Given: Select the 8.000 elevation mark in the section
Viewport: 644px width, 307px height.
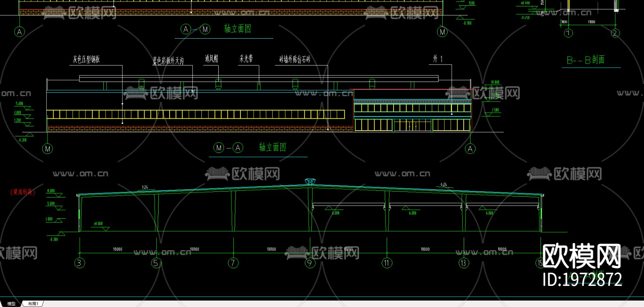Looking at the screenshot, I should tap(51, 191).
